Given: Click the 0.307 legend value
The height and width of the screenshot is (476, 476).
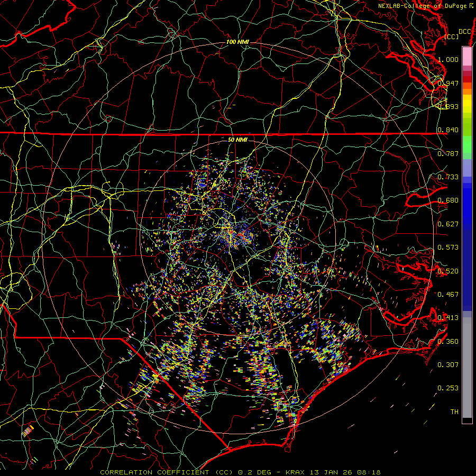Looking at the screenshot, I should [448, 365].
